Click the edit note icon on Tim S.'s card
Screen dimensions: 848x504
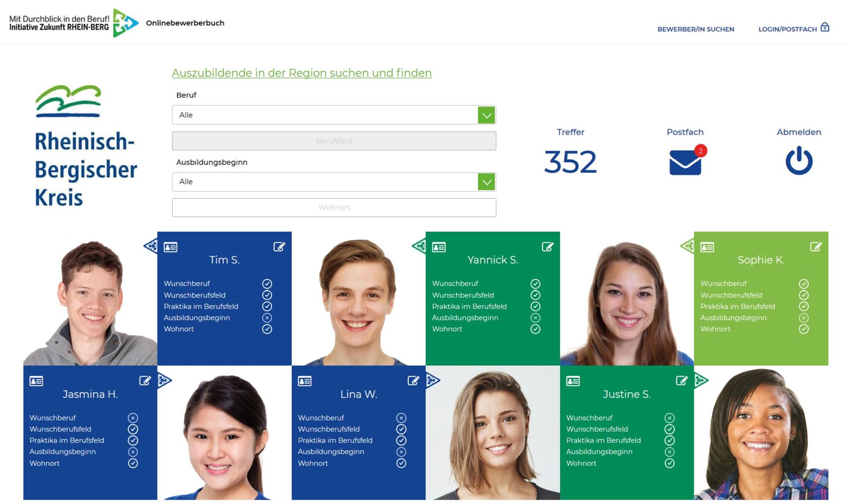point(279,246)
